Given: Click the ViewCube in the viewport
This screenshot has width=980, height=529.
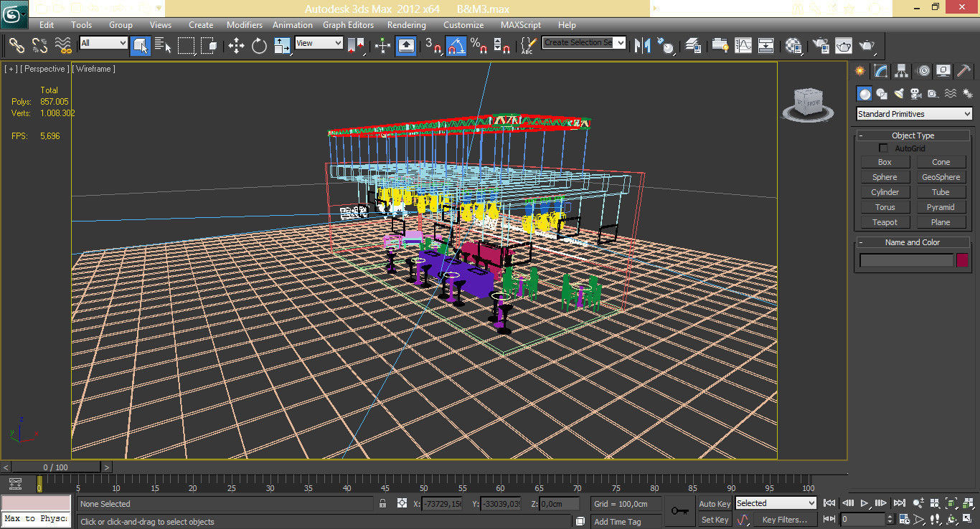Looking at the screenshot, I should coord(807,103).
